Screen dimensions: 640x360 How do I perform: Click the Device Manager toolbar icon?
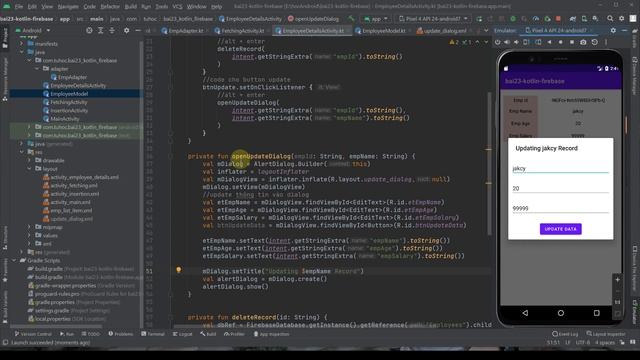[584, 19]
